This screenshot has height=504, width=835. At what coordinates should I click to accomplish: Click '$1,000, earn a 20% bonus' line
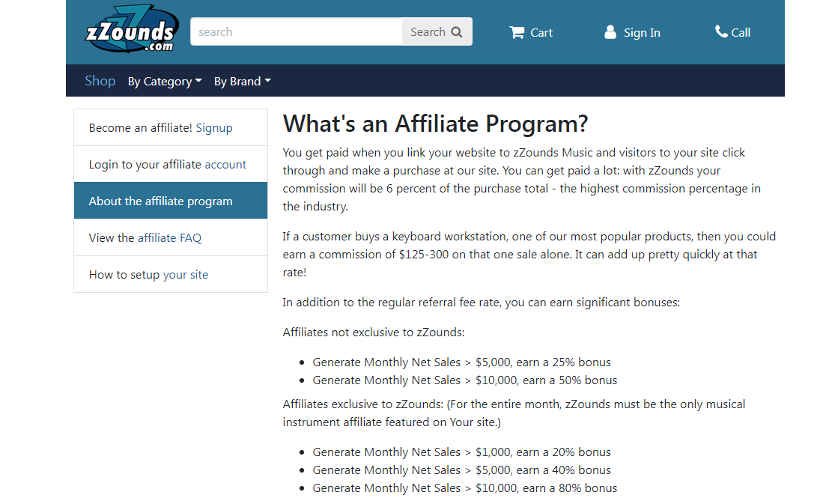(461, 452)
